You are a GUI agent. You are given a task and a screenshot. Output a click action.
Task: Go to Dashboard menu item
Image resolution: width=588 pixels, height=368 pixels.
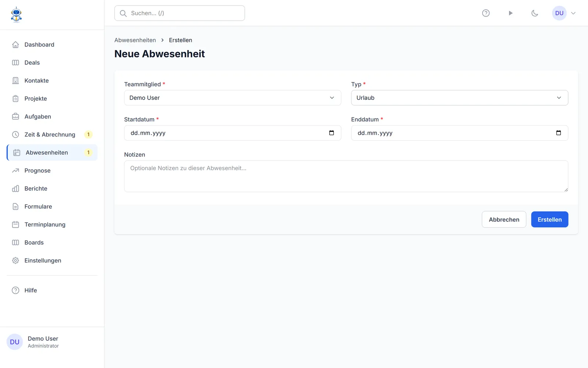(52, 45)
